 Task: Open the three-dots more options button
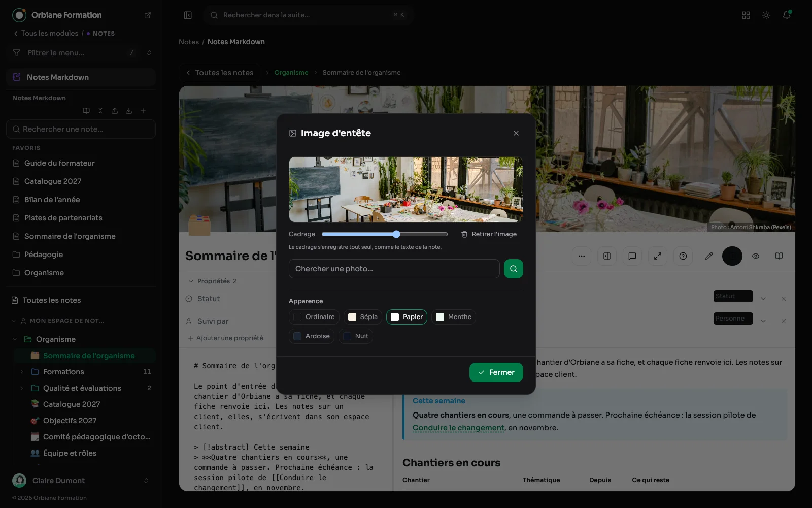[582, 256]
